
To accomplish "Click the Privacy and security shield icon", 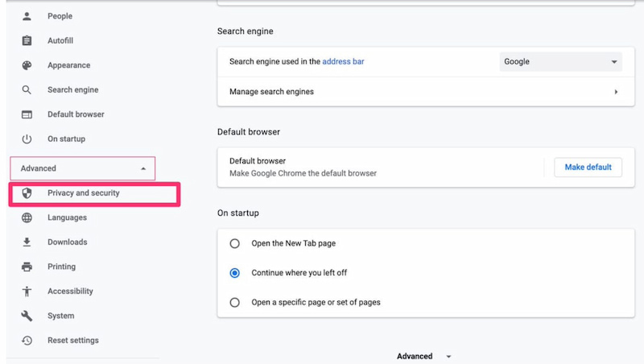I will [27, 193].
